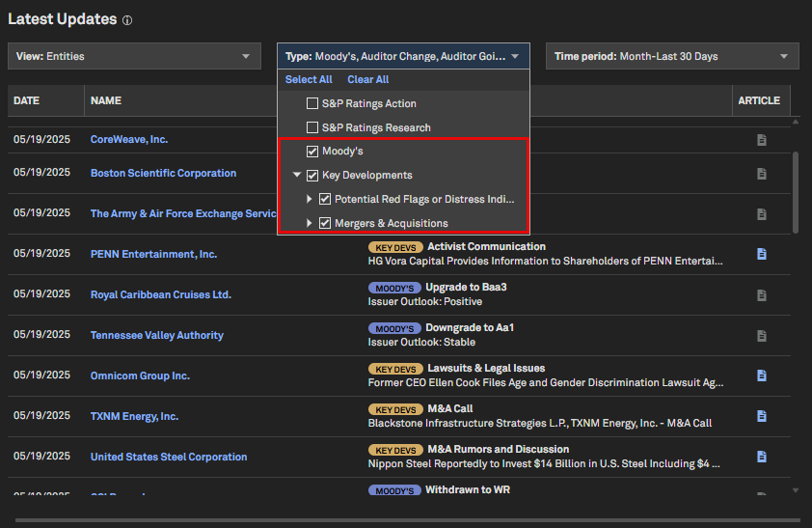Click the Downgrade to Aa1 title
The height and width of the screenshot is (528, 812).
(x=470, y=327)
